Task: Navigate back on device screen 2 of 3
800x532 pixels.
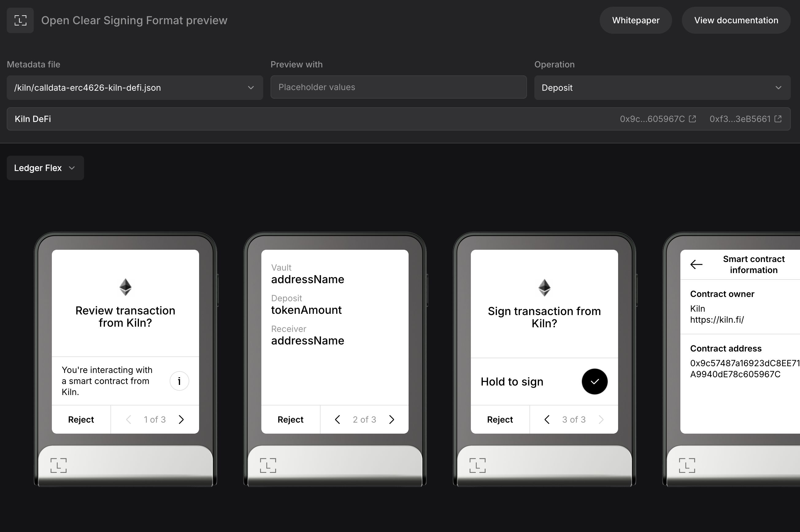Action: coord(337,419)
